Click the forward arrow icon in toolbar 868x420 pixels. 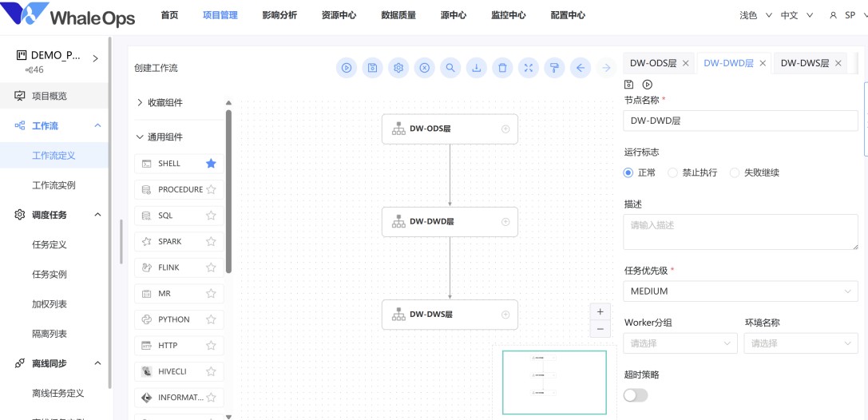606,68
